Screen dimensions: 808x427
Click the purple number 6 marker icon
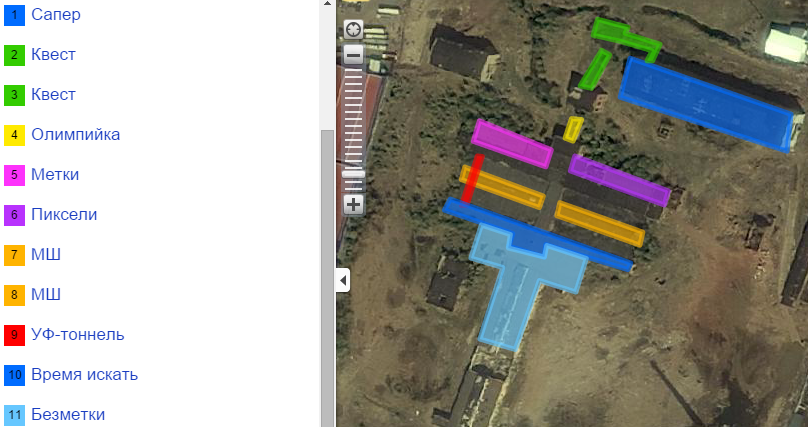coord(14,215)
